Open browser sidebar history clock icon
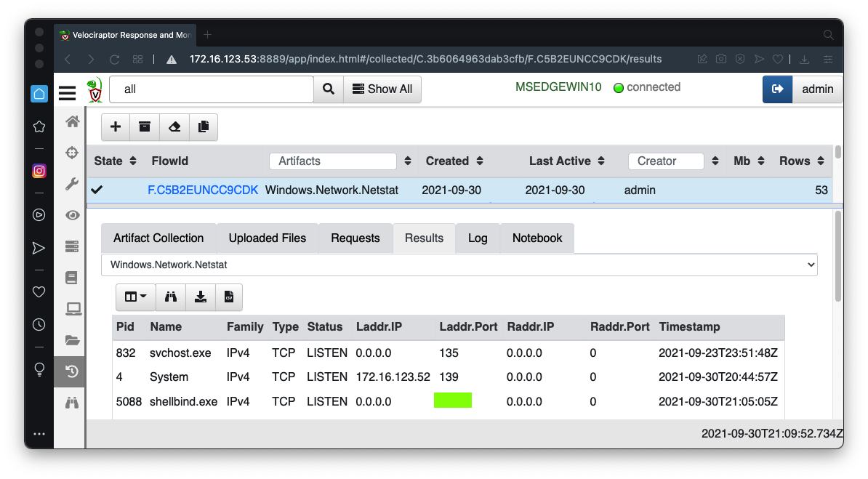This screenshot has height=479, width=868. pyautogui.click(x=39, y=324)
